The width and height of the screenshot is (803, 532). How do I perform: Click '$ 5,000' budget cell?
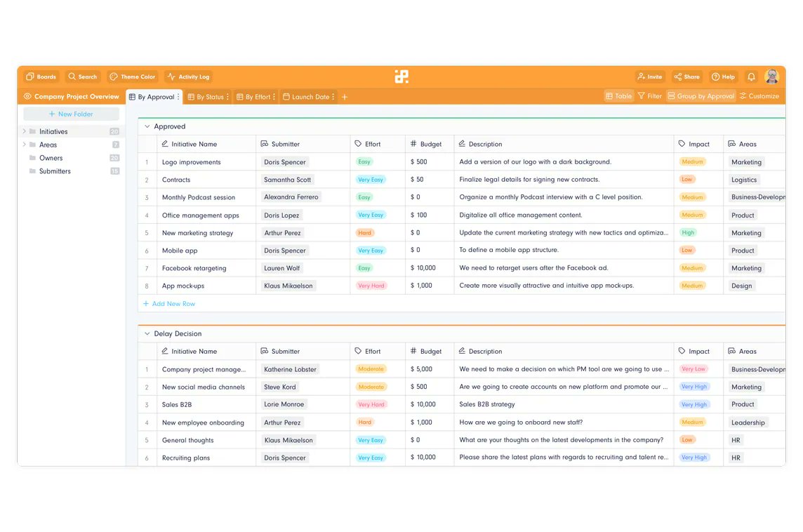(x=429, y=369)
